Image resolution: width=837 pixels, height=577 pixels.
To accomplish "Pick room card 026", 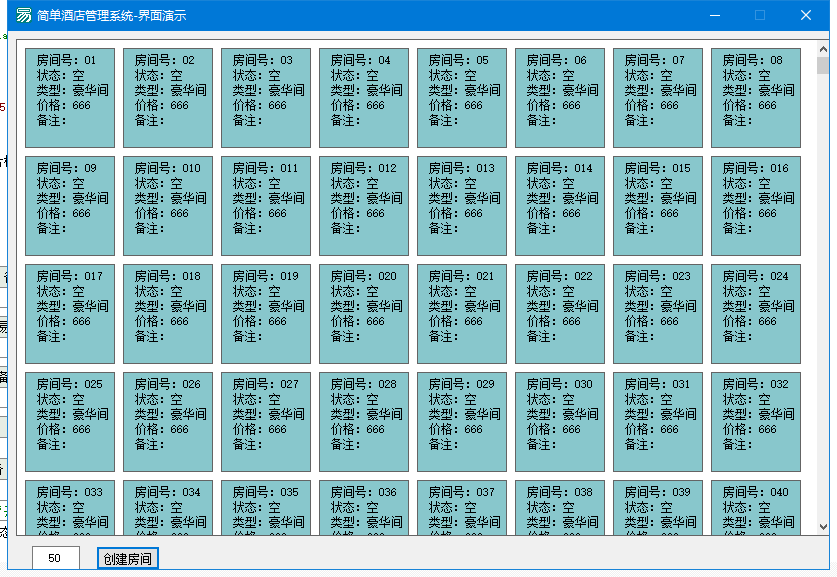I will pyautogui.click(x=168, y=422).
